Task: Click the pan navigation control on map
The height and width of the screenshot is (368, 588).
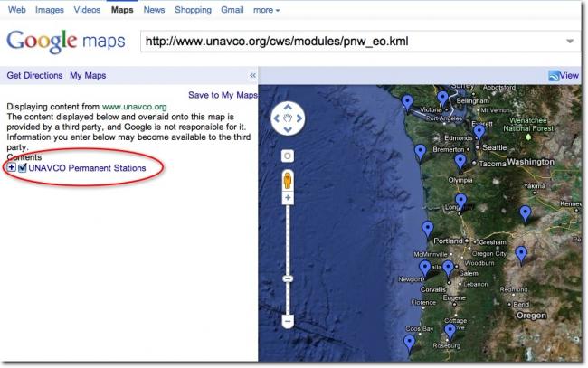Action: click(288, 118)
